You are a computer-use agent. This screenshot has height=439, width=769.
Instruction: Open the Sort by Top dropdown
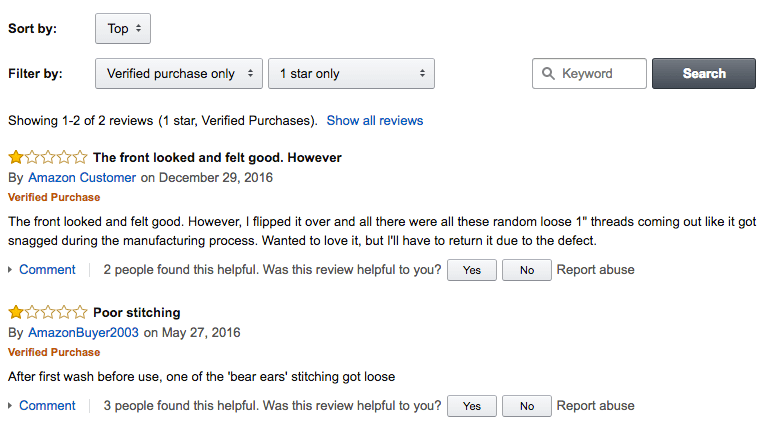tap(123, 29)
